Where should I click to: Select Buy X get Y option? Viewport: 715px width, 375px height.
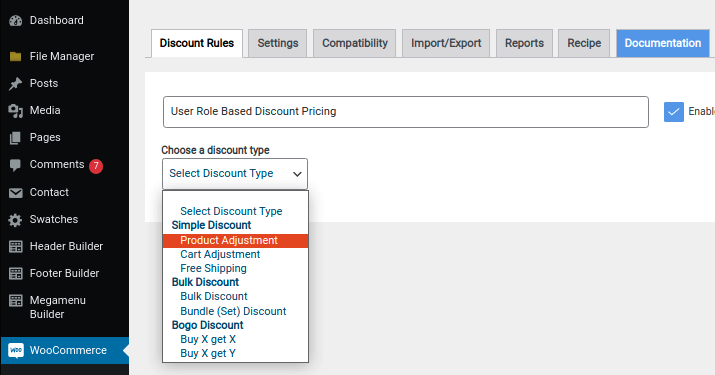coord(235,354)
